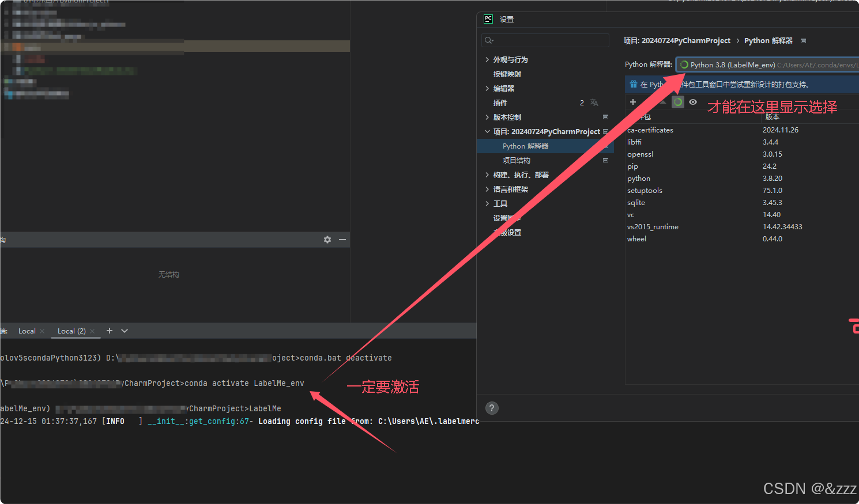The width and height of the screenshot is (859, 504).
Task: Expand the 语言和框架 settings section
Action: (487, 189)
